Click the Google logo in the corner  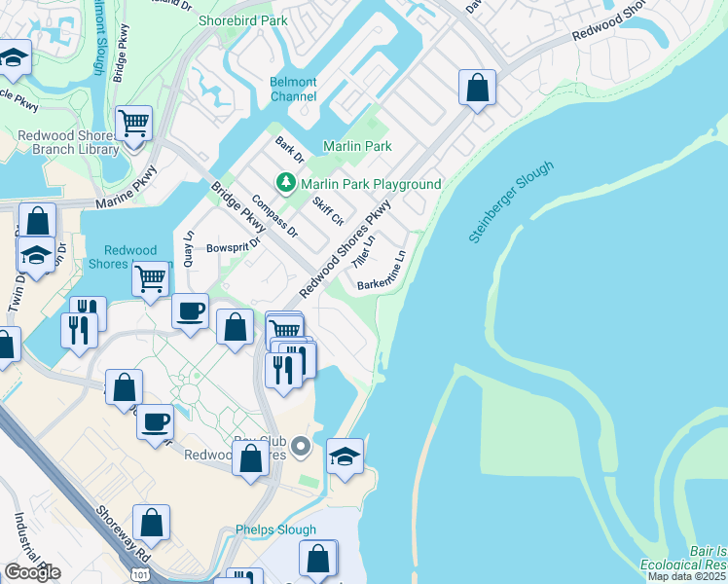(32, 572)
